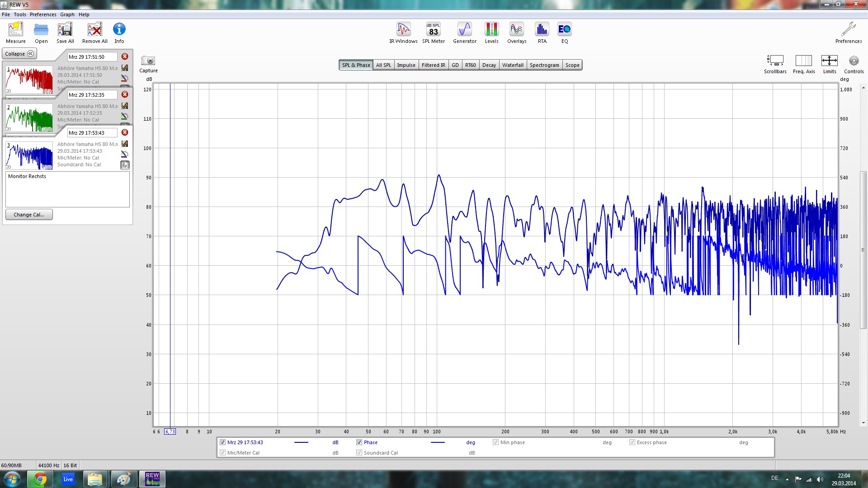Open the Preferences menu
Screen dimensions: 868x488
click(x=43, y=14)
